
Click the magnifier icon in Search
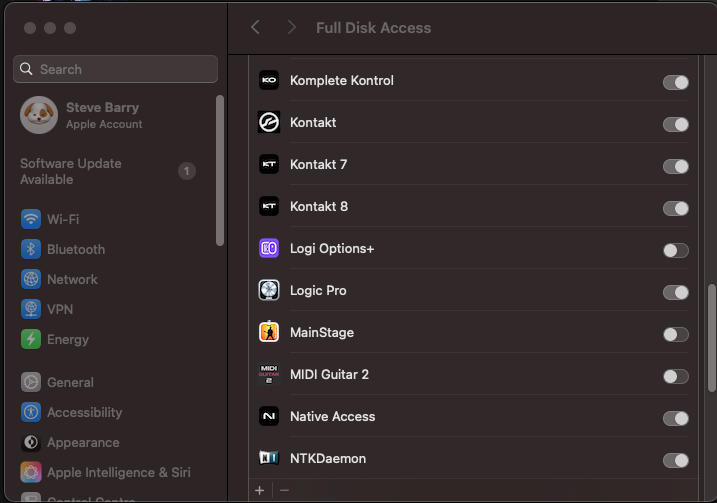coord(26,69)
